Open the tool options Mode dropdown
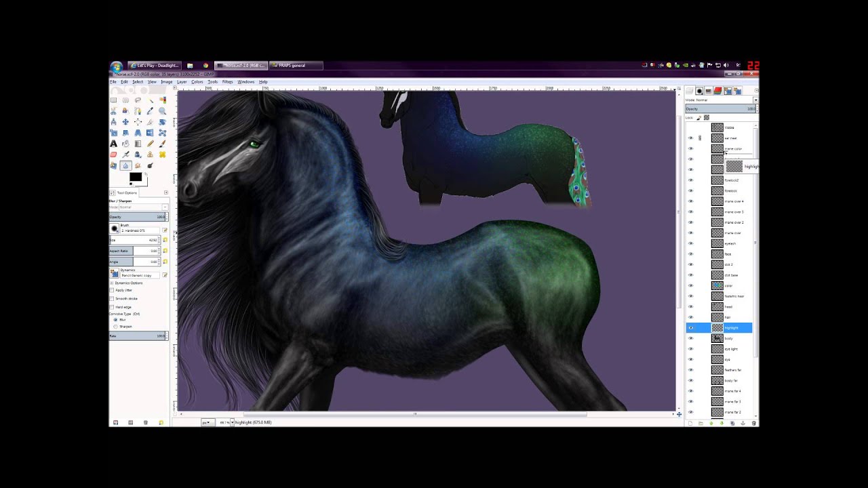The height and width of the screenshot is (488, 868). coord(139,207)
